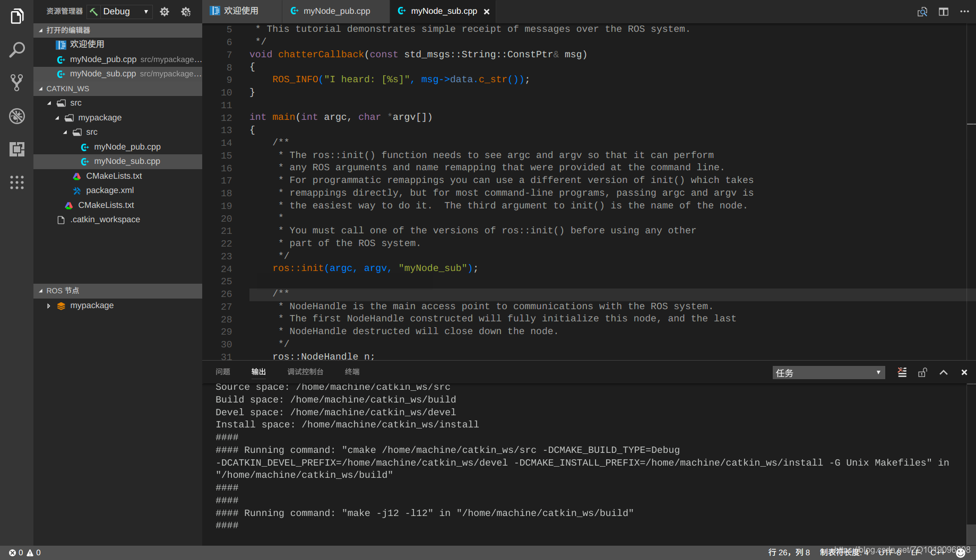The image size is (976, 560).
Task: Open the Debug view in activity bar
Action: click(x=16, y=116)
